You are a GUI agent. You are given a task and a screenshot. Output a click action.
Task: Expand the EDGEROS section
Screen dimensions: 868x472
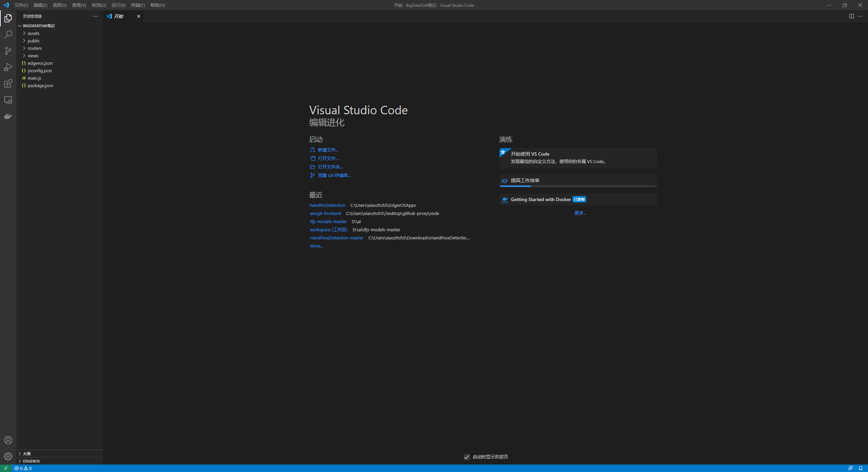tap(60, 461)
